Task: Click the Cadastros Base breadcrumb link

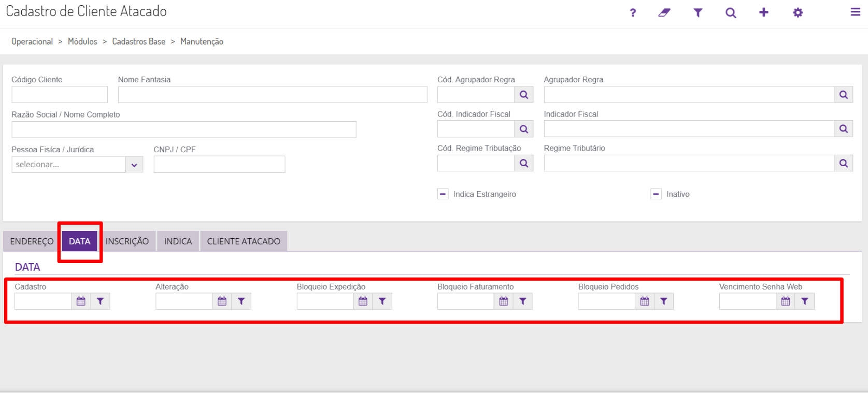Action: [139, 41]
